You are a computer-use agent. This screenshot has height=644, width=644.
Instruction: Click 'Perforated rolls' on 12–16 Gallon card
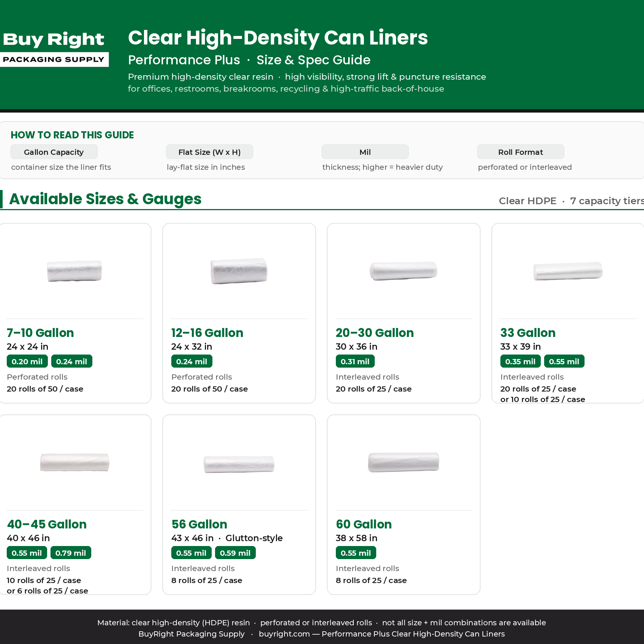pos(202,377)
